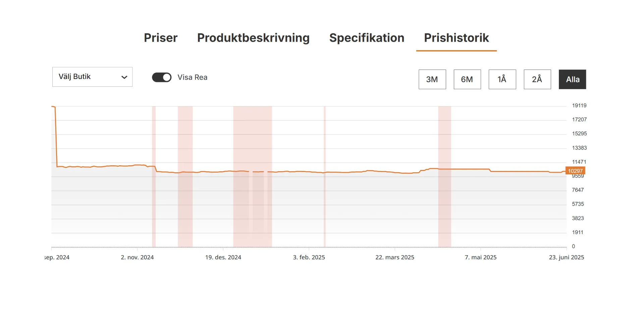Image resolution: width=644 pixels, height=309 pixels.
Task: Click the chevron arrow in Välj Butik
Action: coord(124,77)
